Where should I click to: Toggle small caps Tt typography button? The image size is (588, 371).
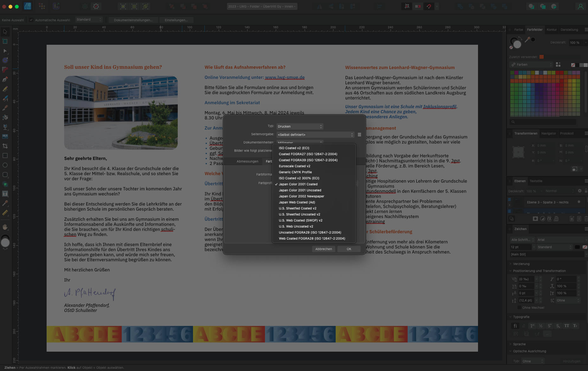pyautogui.click(x=575, y=326)
